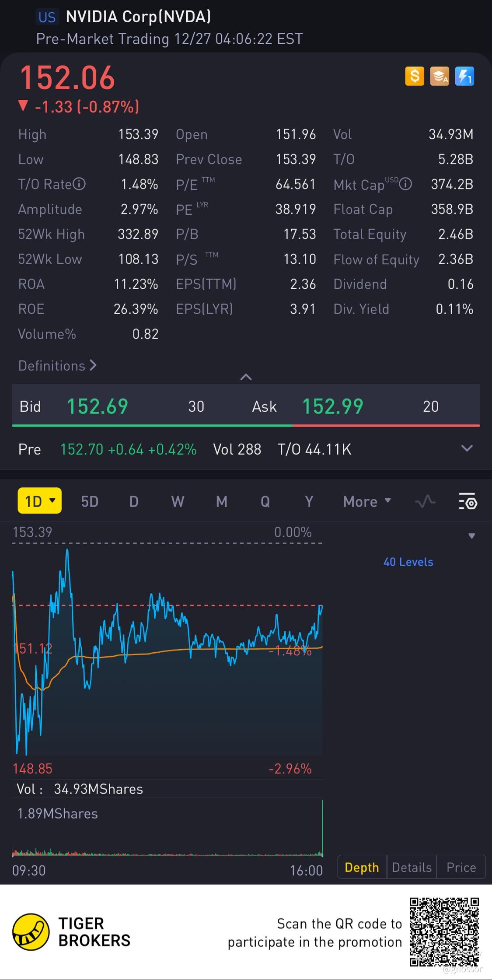
Task: Tap the Tiger Brokers logo
Action: point(31,932)
